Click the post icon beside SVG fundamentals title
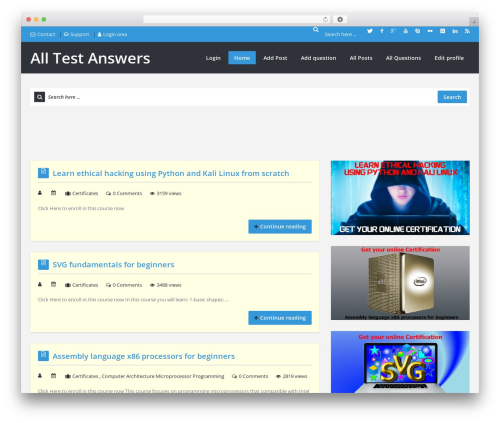The image size is (500, 423). click(x=43, y=264)
